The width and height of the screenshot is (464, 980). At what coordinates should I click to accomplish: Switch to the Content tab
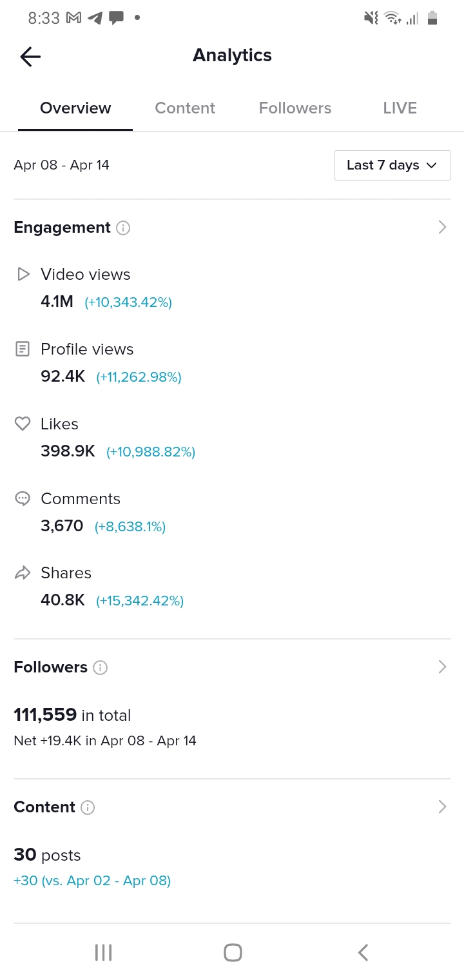click(185, 108)
